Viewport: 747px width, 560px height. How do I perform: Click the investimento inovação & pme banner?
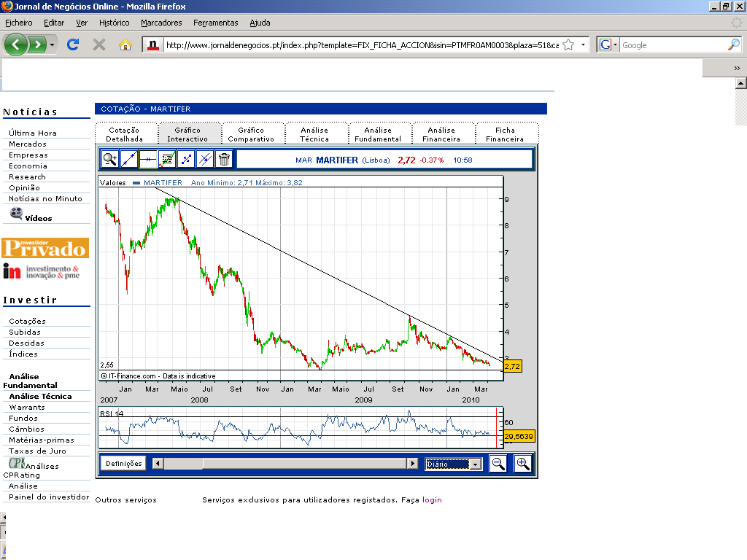point(42,271)
